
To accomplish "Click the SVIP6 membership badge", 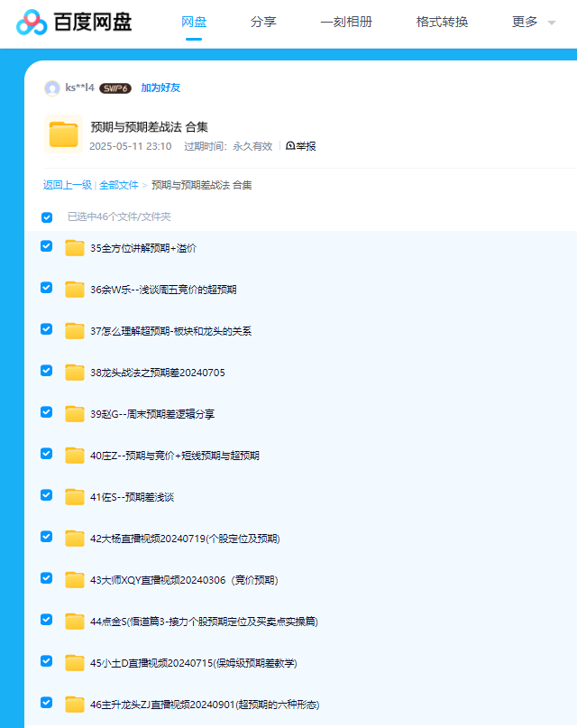I will (115, 88).
